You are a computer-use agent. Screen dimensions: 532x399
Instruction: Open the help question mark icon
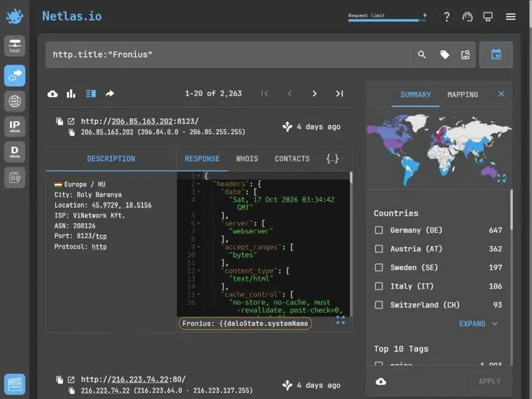[x=447, y=17]
